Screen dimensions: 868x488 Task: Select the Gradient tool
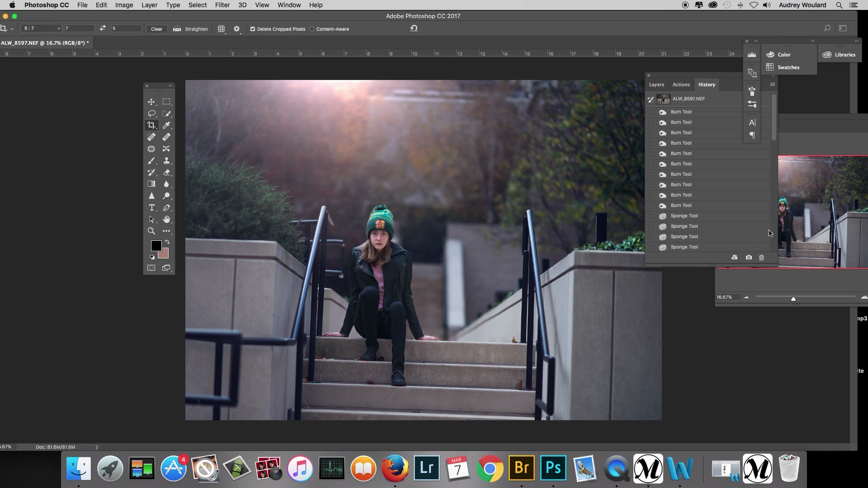point(151,184)
